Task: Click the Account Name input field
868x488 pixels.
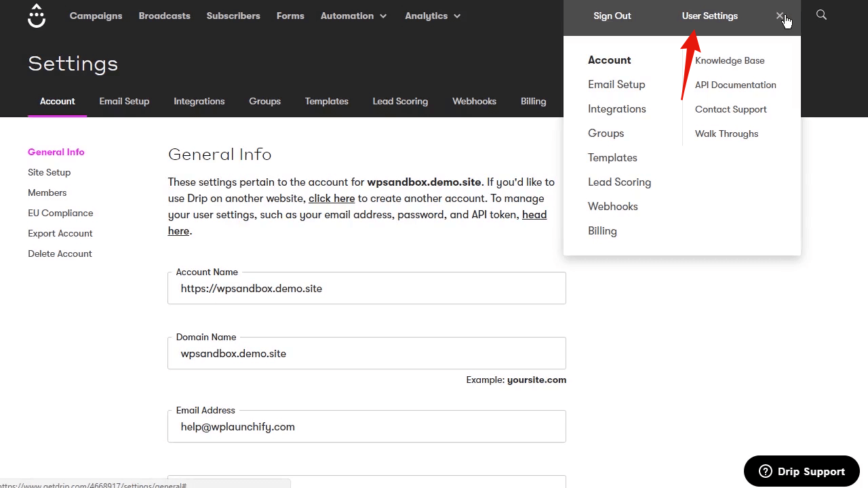Action: click(x=366, y=288)
